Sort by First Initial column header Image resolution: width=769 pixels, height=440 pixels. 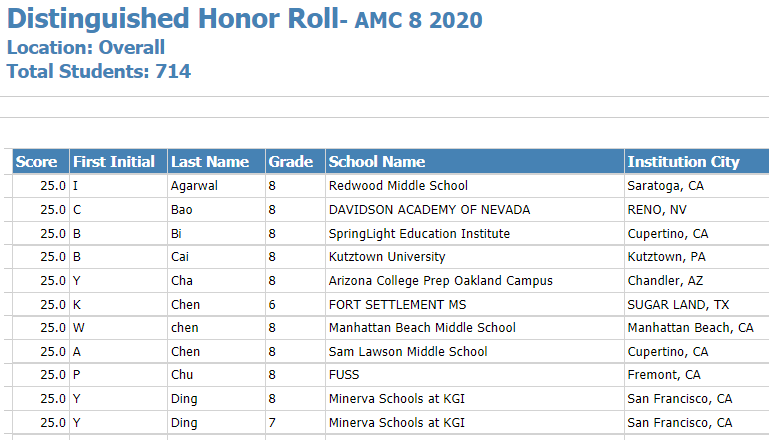tap(119, 161)
